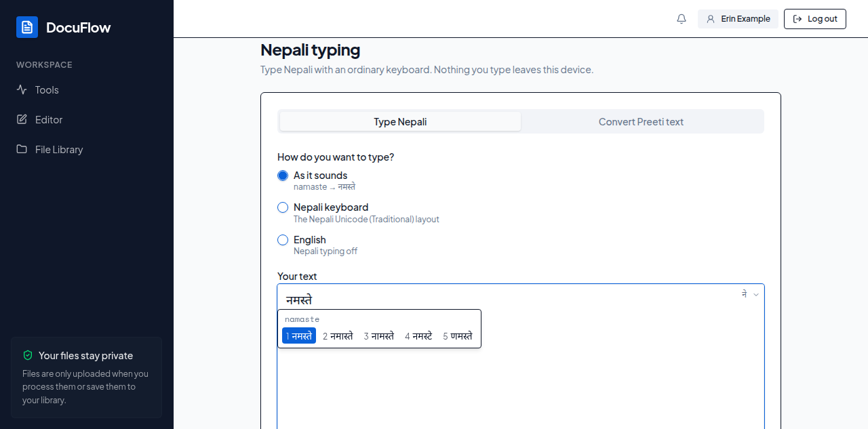Click the 'namaste' romanized preview text
This screenshot has width=868, height=429.
[302, 319]
